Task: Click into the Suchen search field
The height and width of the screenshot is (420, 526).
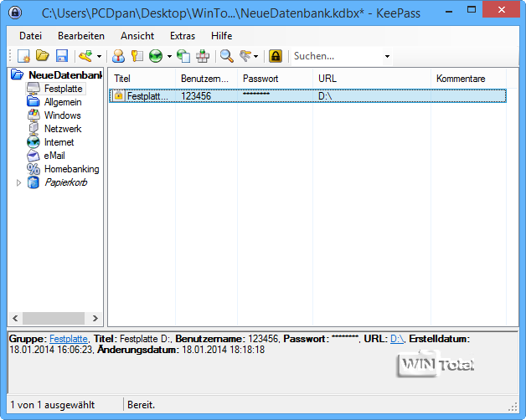Action: pos(337,56)
